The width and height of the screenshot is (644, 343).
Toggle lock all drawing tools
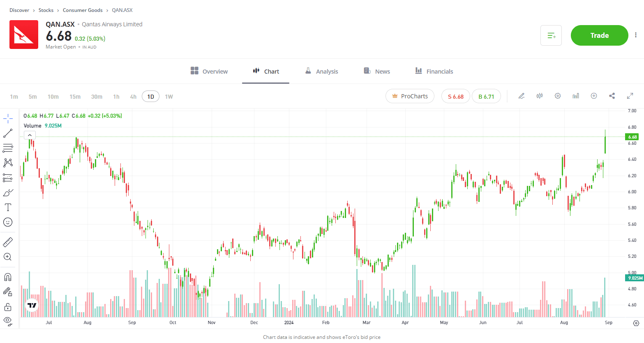(x=8, y=307)
